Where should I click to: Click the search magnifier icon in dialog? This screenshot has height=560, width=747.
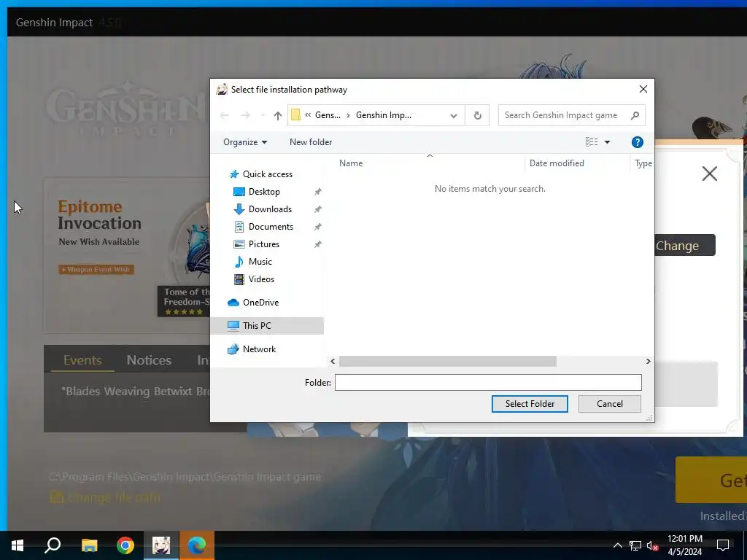click(635, 115)
